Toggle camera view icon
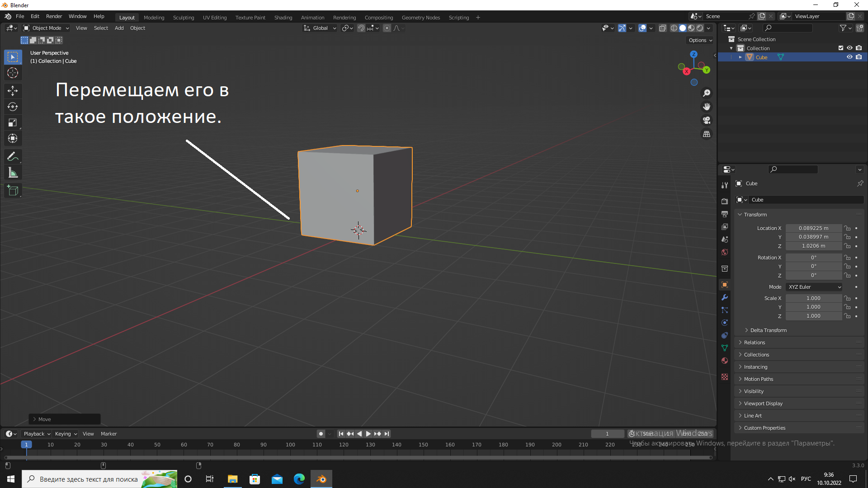This screenshot has width=868, height=488. (x=707, y=120)
